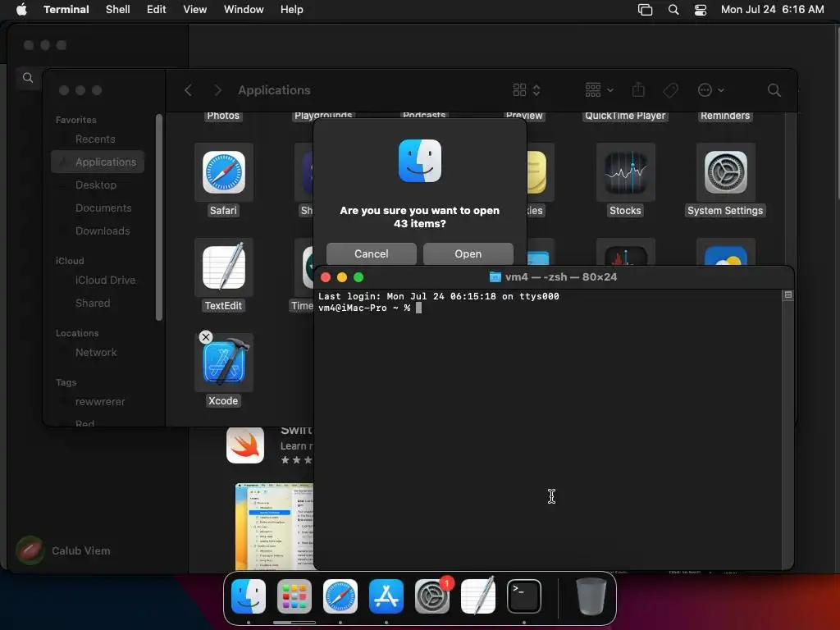Click Terminal icon in the Dock
This screenshot has height=630, width=840.
point(524,596)
